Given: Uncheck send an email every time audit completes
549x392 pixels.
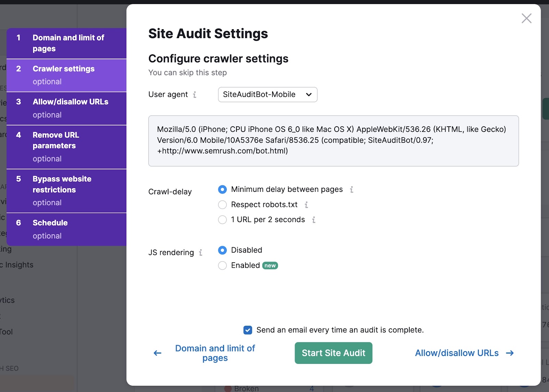Looking at the screenshot, I should click(247, 330).
